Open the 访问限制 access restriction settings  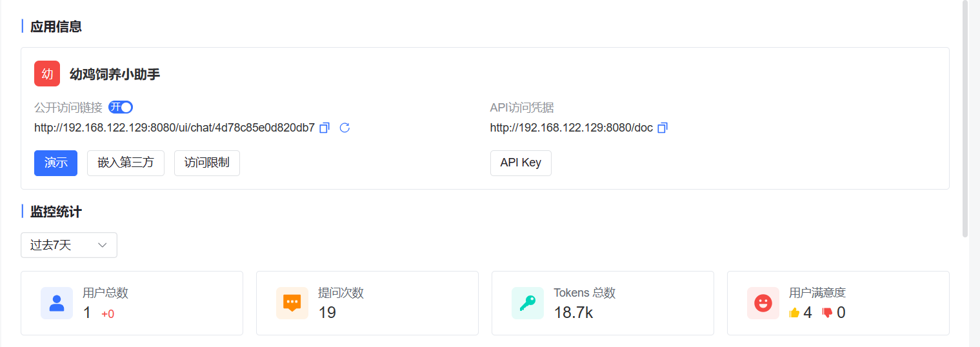(x=207, y=163)
